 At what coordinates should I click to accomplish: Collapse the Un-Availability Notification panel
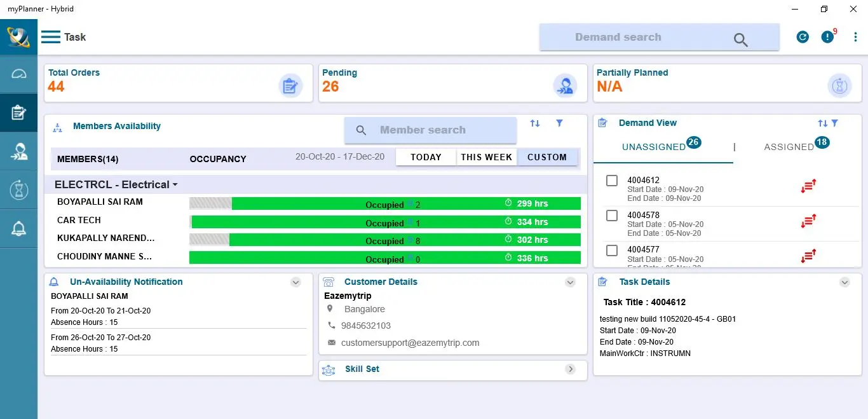295,282
